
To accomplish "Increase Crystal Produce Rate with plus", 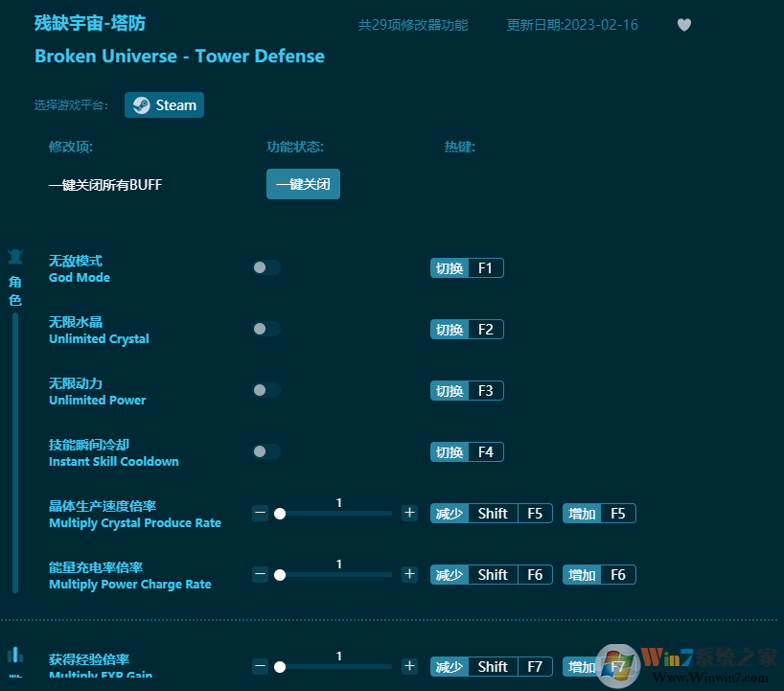I will [409, 513].
